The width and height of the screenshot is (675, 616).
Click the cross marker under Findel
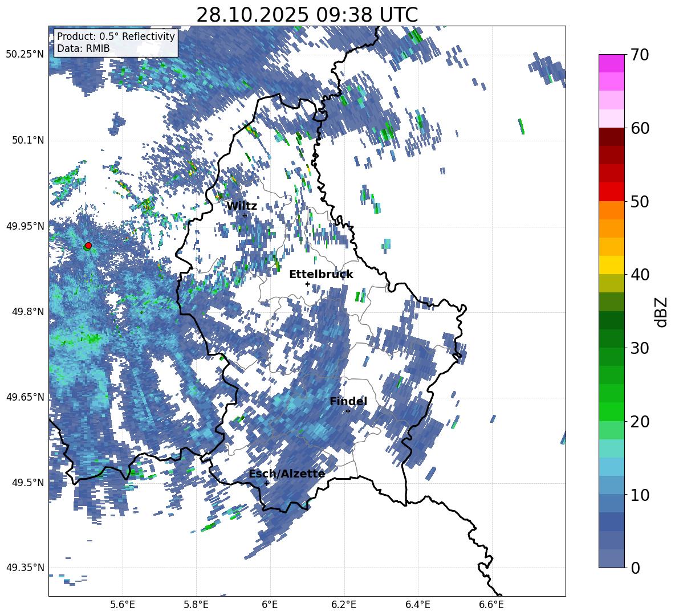coord(348,411)
